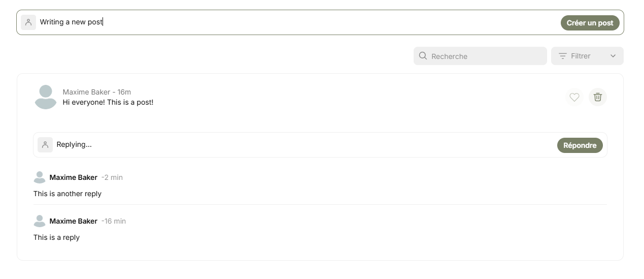Click the 'Créer un post' button
Image resolution: width=644 pixels, height=279 pixels.
coord(590,23)
